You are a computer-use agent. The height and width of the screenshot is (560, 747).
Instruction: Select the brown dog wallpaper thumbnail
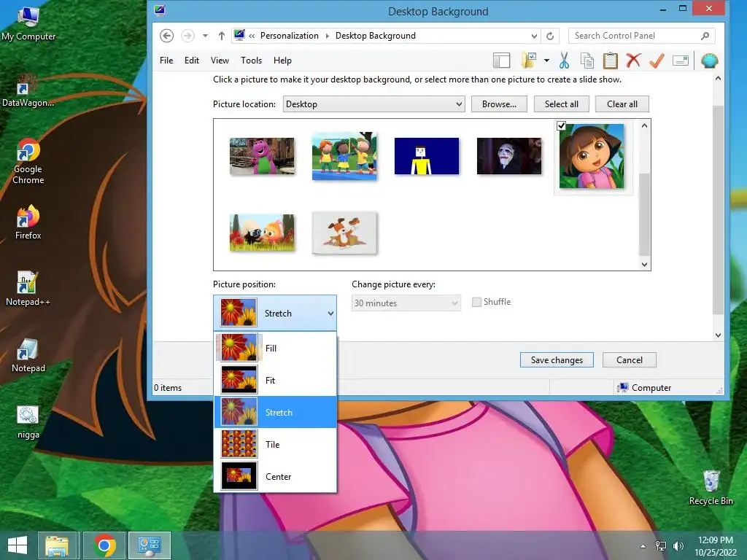344,233
